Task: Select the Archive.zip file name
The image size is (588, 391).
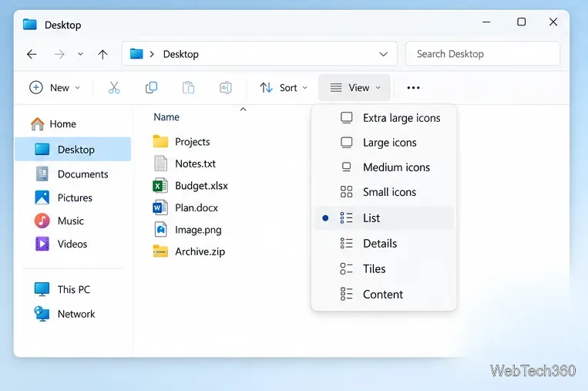Action: 200,251
